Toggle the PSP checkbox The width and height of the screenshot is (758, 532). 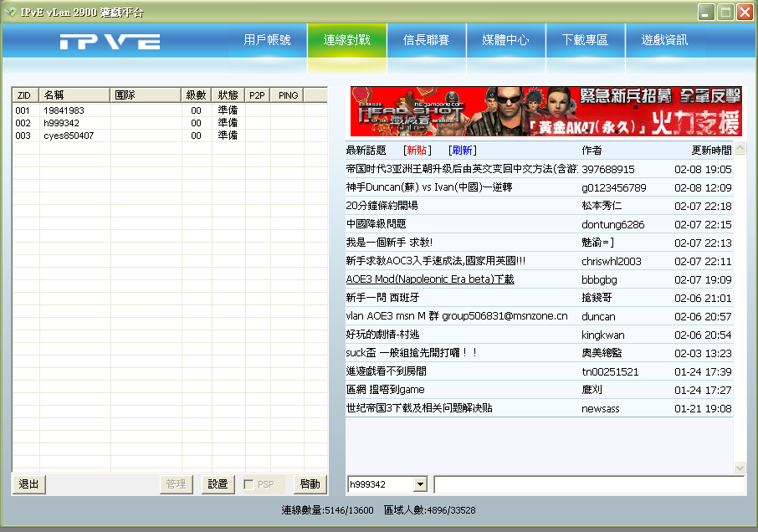point(248,484)
